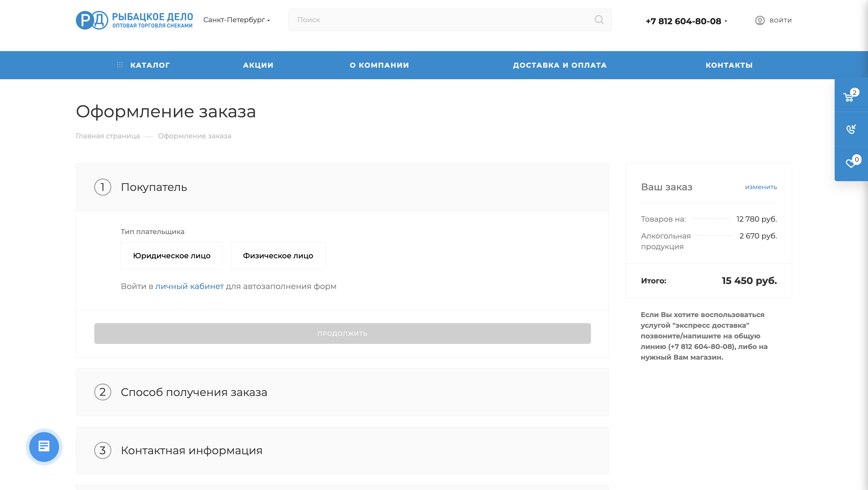Expand the phone number dropdown
Screen dimensions: 868x490
coord(727,21)
